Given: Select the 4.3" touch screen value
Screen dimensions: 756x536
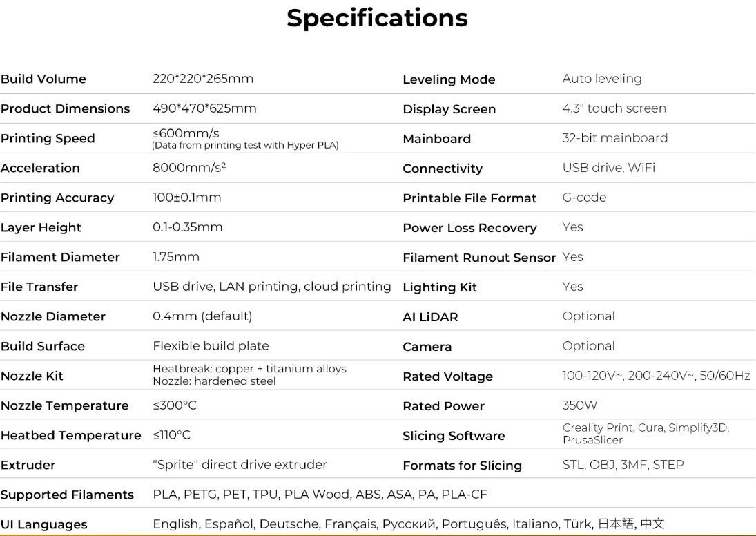Looking at the screenshot, I should click(x=614, y=108).
